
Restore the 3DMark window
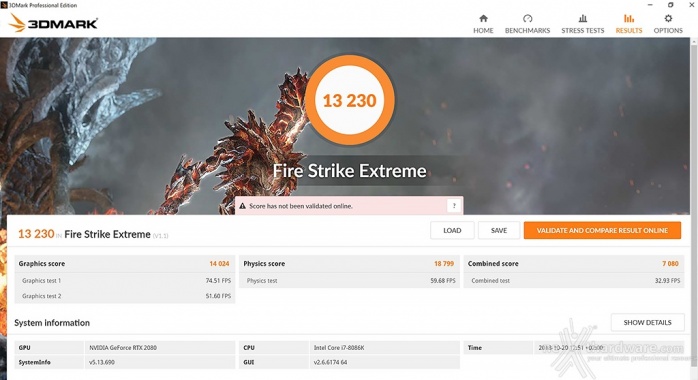(670, 5)
